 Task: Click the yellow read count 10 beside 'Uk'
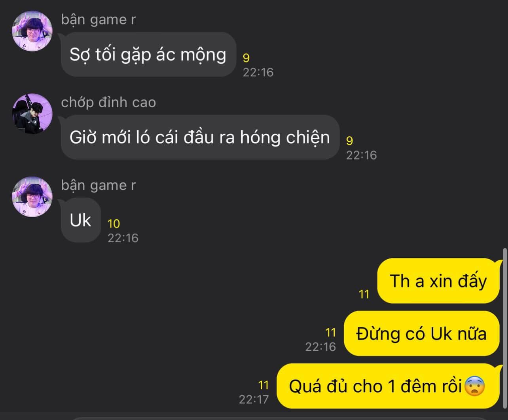[x=114, y=224]
